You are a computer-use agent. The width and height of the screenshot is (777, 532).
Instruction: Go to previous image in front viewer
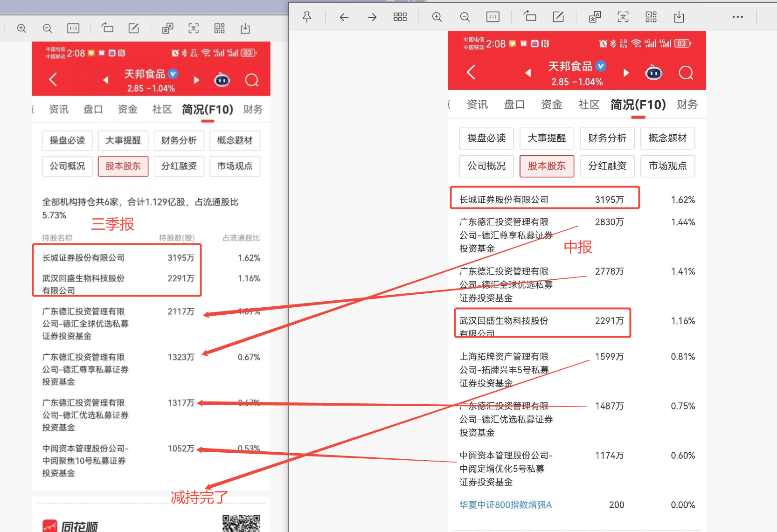coord(344,17)
